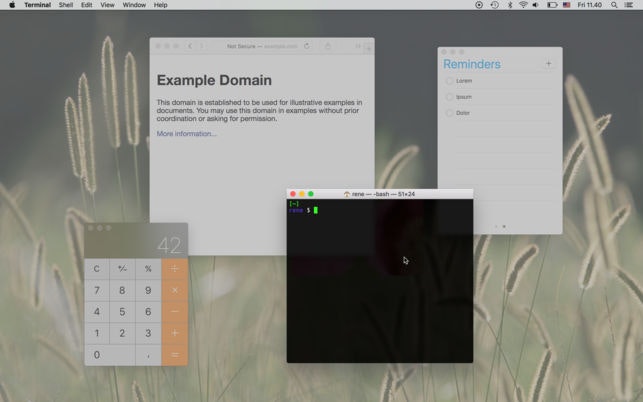643x402 pixels.
Task: Go back in the Safari window
Action: tap(190, 46)
